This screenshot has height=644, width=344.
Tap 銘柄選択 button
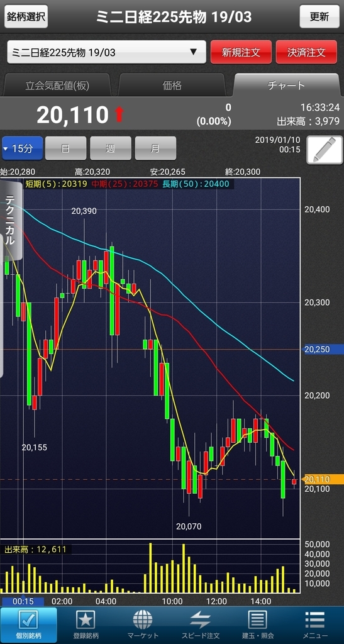click(26, 16)
